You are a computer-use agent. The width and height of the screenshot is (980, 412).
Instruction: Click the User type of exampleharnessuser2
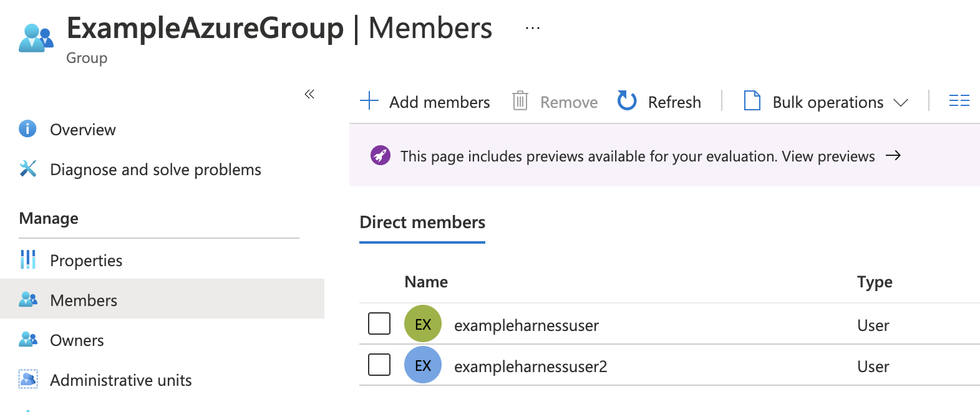pos(873,366)
